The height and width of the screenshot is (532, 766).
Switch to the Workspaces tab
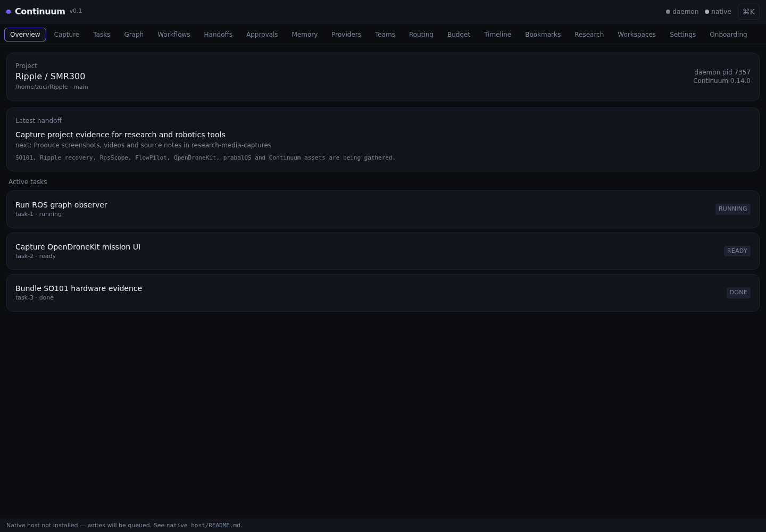pos(637,35)
